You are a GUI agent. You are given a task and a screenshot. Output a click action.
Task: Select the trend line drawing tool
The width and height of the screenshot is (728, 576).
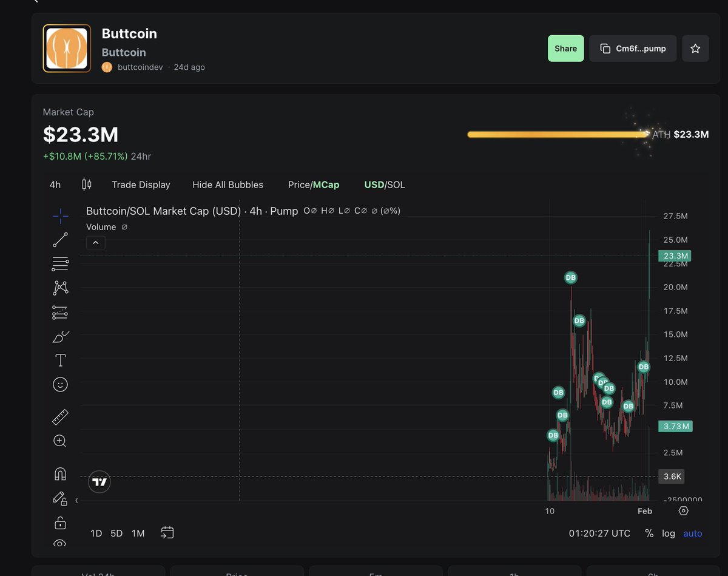click(x=60, y=240)
